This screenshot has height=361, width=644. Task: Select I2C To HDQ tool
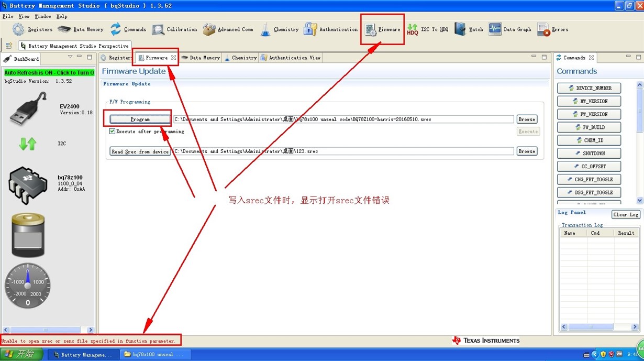coord(427,29)
